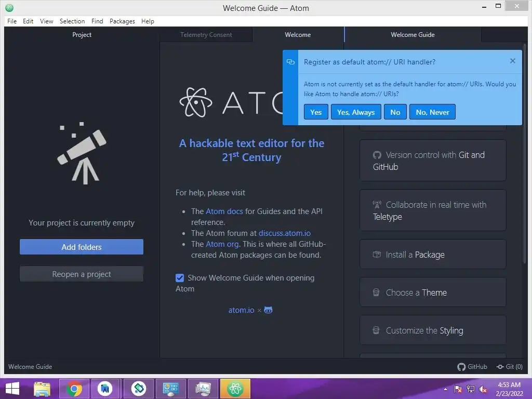Open the discuss.atom.io forum link
532x399 pixels.
click(x=285, y=233)
